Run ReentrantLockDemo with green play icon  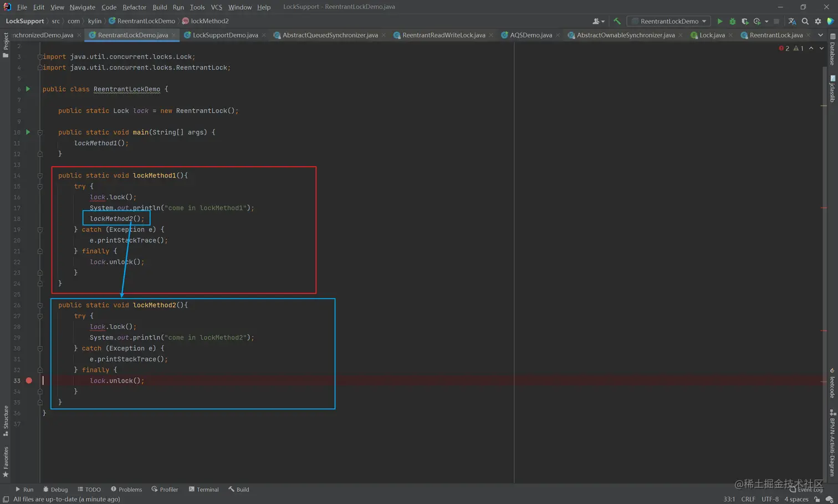tap(719, 21)
